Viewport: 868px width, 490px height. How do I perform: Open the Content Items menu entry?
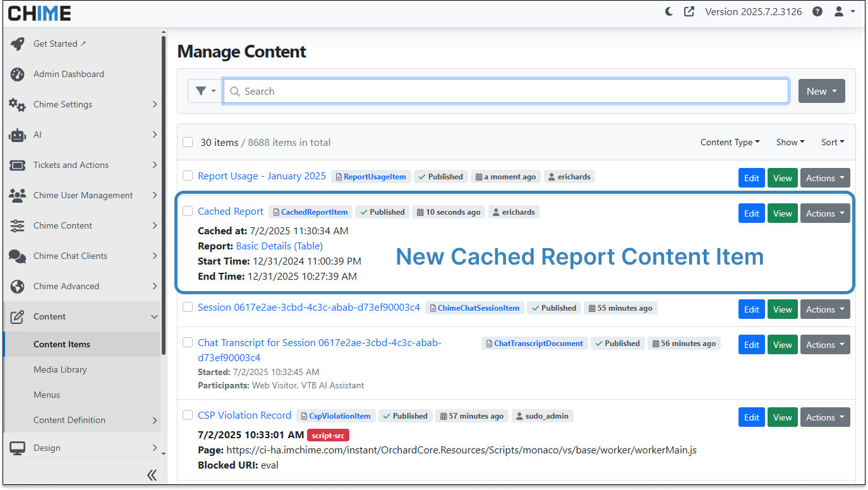coord(82,344)
